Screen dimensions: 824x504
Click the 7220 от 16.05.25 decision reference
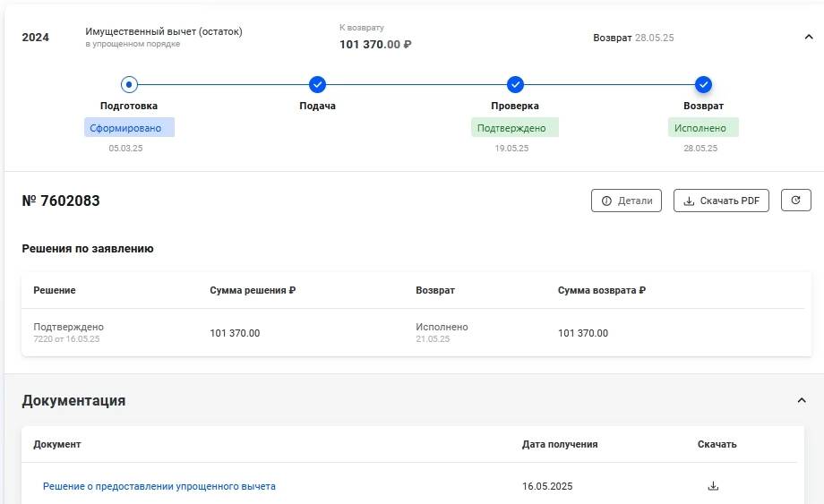66,339
